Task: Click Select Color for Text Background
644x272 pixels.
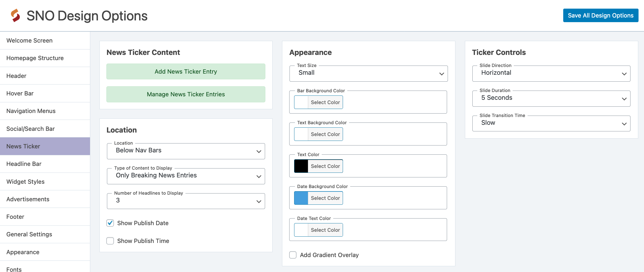Action: [325, 134]
